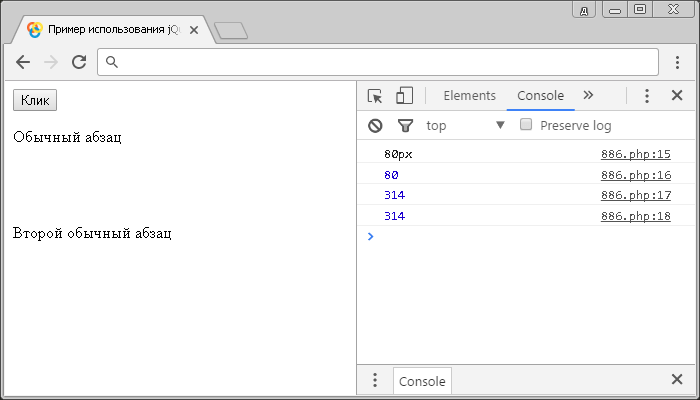Open the Chrome browser menu
This screenshot has height=400, width=700.
click(x=677, y=62)
